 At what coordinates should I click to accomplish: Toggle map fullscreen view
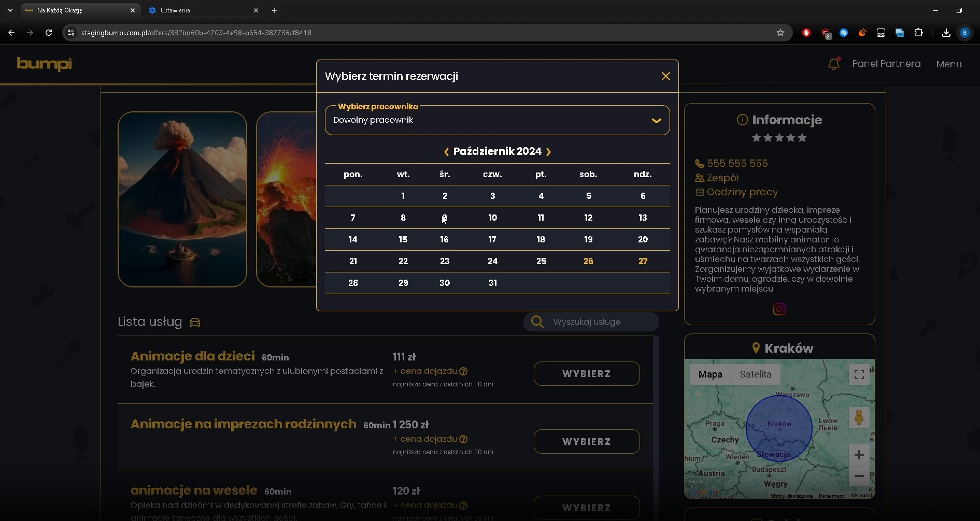pos(859,374)
